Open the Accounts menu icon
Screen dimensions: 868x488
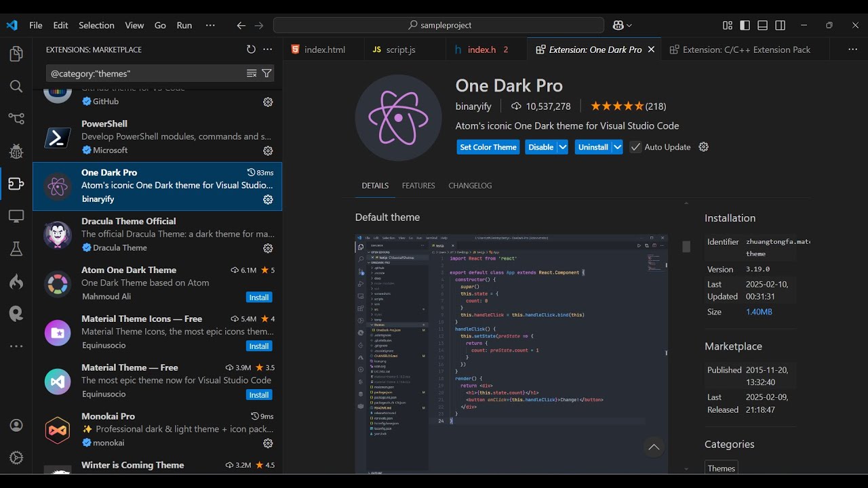(x=16, y=425)
